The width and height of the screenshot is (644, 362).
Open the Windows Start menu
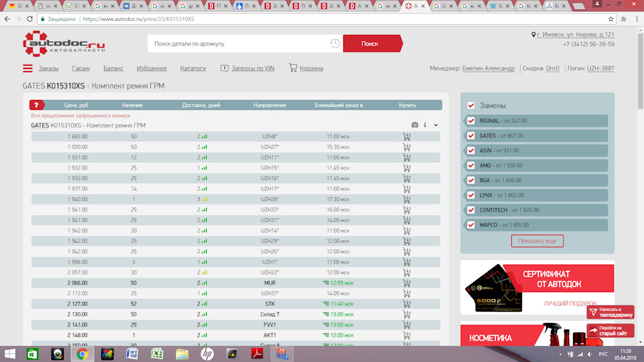pyautogui.click(x=9, y=354)
